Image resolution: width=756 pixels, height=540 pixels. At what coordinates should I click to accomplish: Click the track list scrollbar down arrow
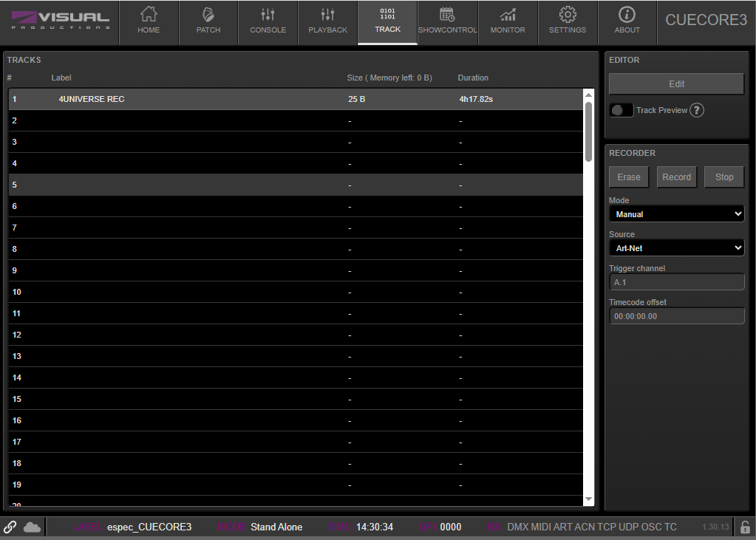[x=588, y=499]
